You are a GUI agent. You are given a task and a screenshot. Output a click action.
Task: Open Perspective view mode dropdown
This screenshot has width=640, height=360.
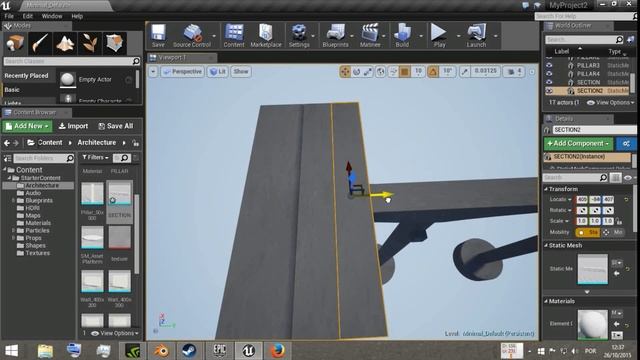point(182,72)
